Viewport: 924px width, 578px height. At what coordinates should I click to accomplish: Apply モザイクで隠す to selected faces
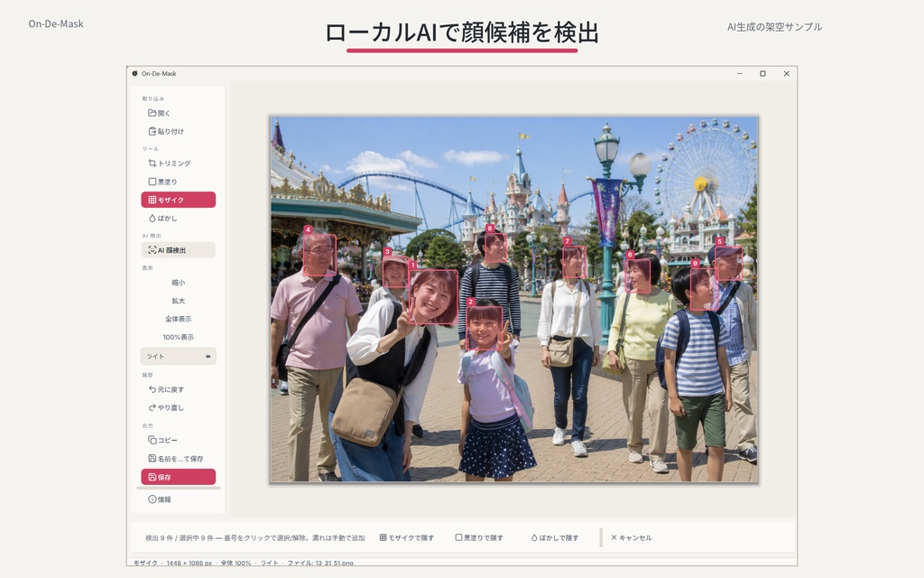coord(407,538)
